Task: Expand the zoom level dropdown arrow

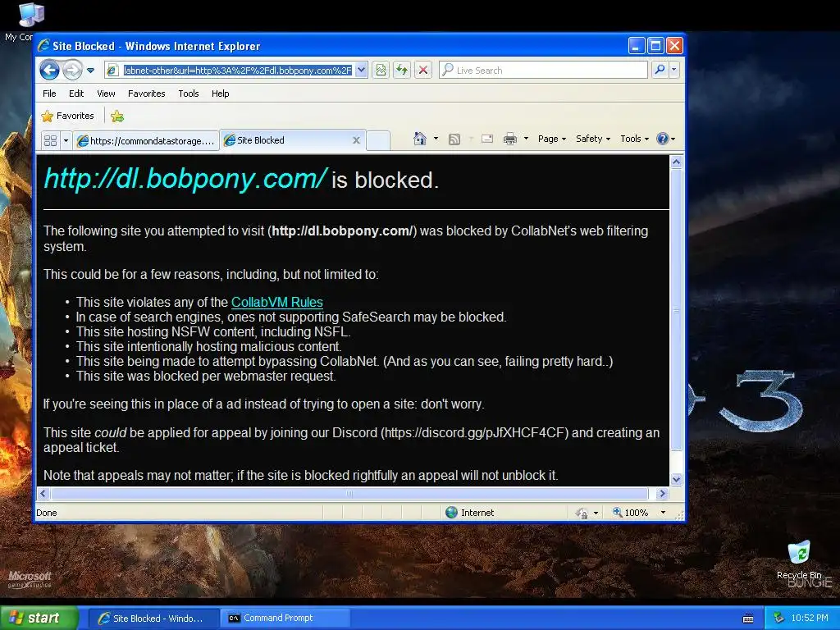Action: coord(663,513)
